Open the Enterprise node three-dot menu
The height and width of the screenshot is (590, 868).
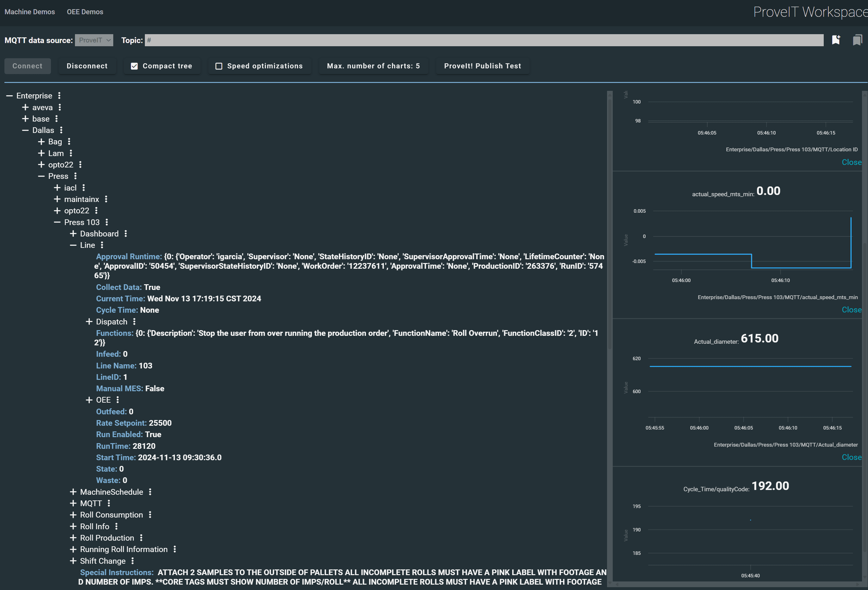point(59,96)
